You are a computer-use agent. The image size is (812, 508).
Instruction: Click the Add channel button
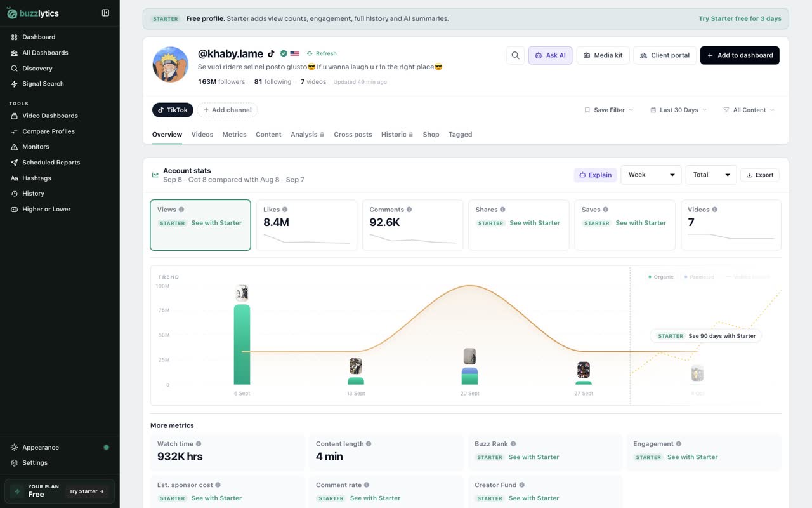coord(227,110)
